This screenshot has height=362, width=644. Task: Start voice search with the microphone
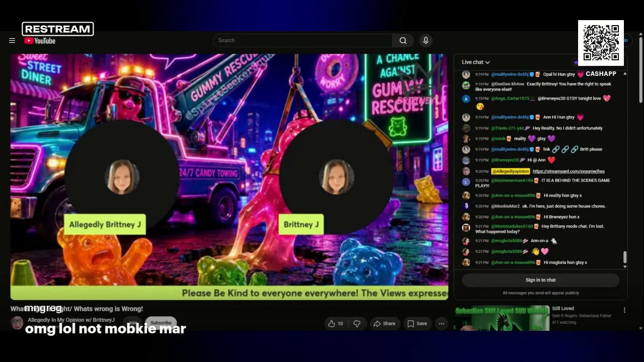426,40
